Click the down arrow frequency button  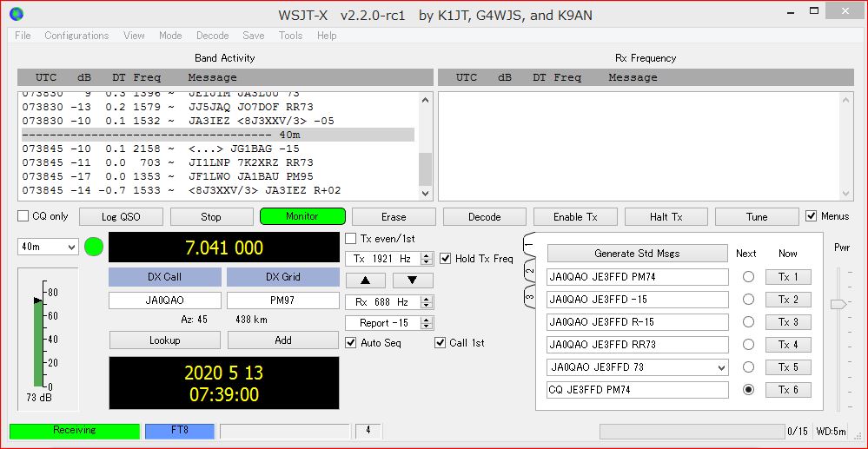tap(412, 281)
